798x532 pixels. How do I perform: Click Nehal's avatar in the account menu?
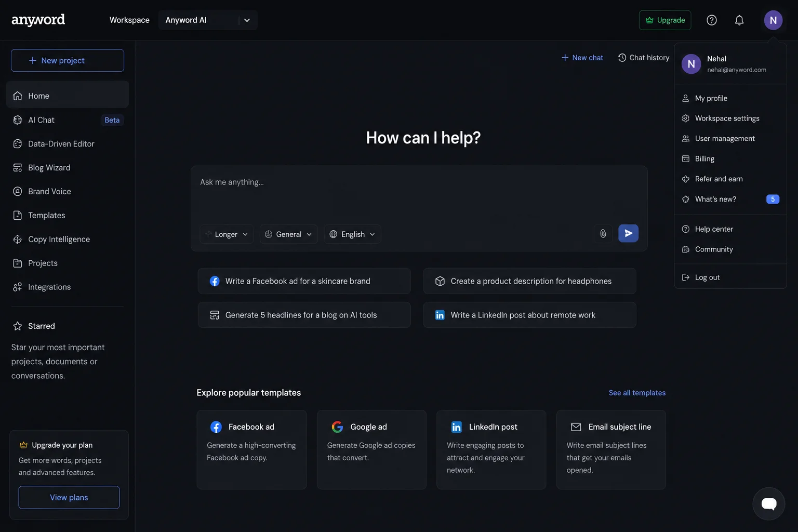[x=691, y=64]
